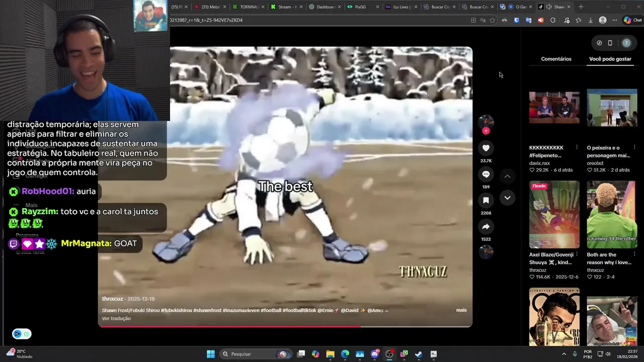
Task: Go to the next video with down chevron
Action: pos(507,198)
